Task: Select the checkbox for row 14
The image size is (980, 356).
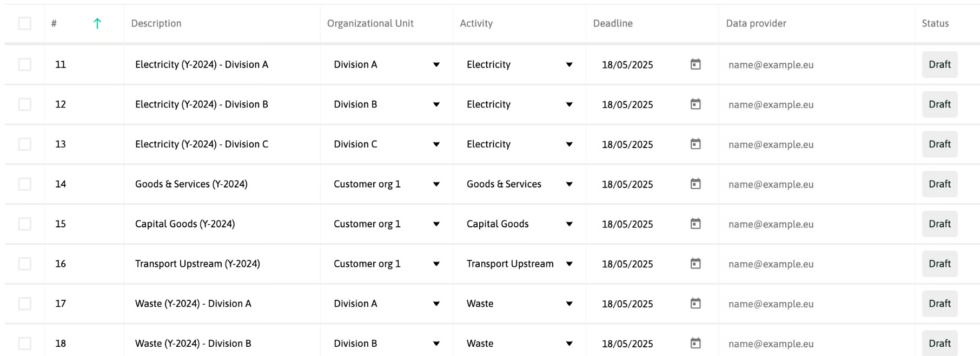Action: [24, 184]
